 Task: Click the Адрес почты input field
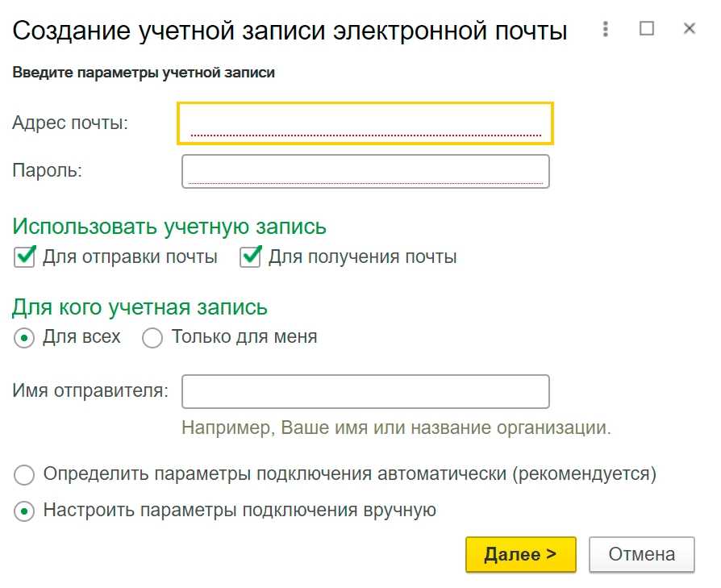click(365, 123)
